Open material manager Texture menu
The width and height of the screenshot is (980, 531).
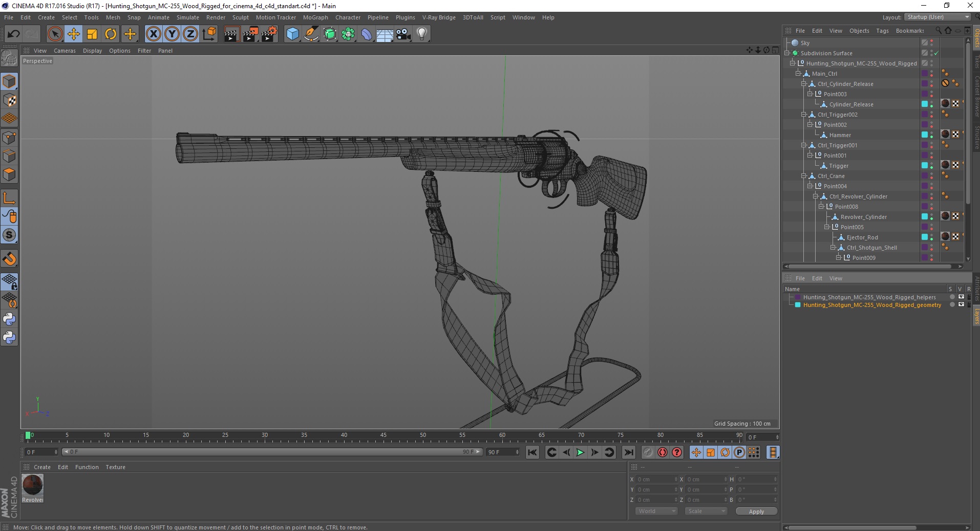coord(115,467)
